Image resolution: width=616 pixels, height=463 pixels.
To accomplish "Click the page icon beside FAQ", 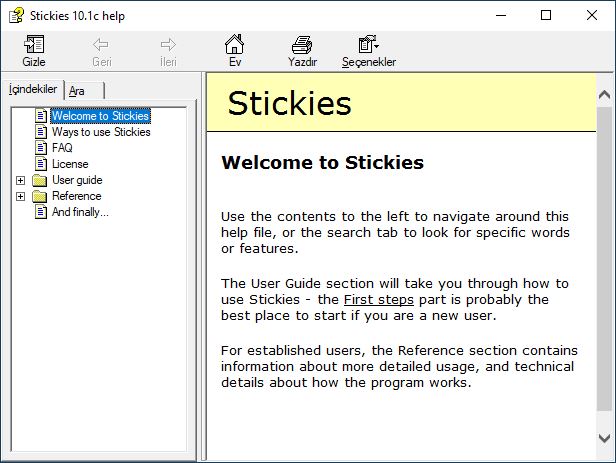I will tap(41, 148).
